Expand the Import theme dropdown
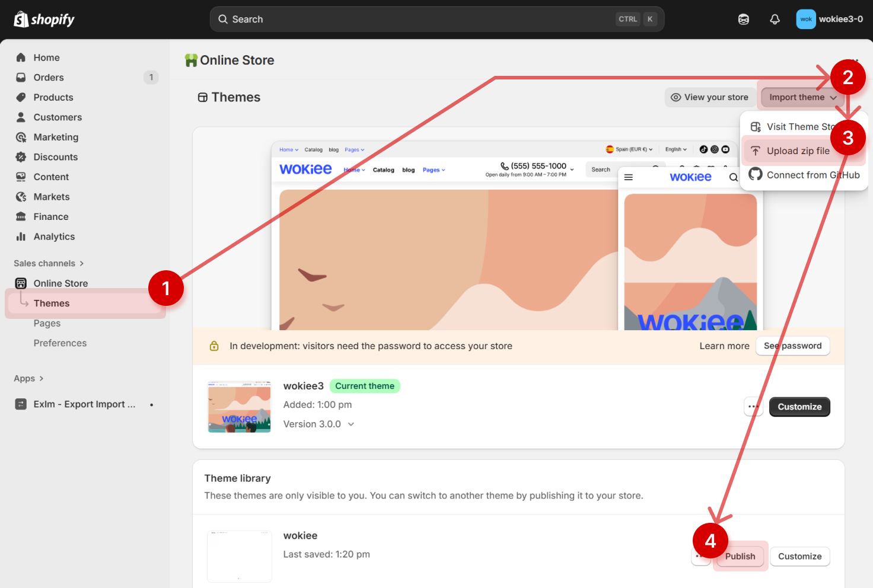873x588 pixels. click(802, 97)
